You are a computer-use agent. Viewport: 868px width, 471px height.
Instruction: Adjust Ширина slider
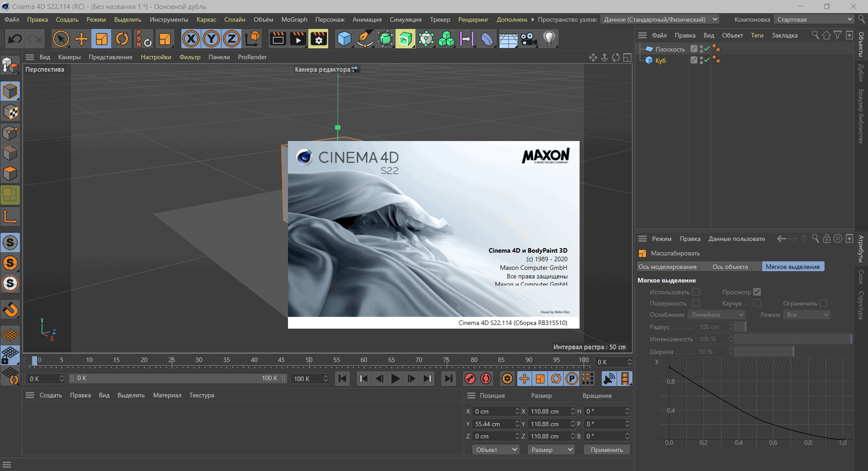pos(793,352)
